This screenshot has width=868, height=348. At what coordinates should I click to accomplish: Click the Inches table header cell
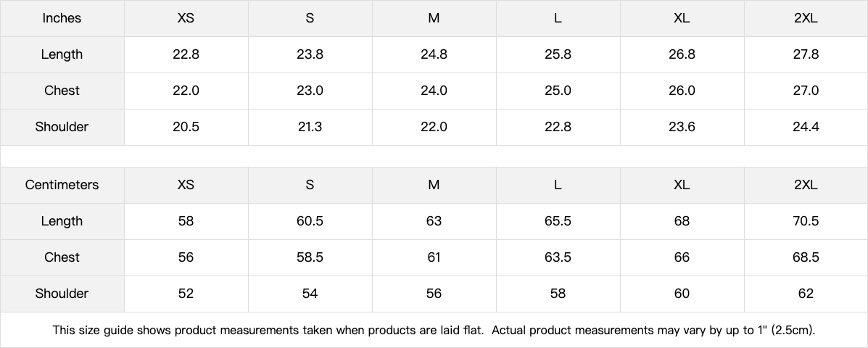pos(62,18)
